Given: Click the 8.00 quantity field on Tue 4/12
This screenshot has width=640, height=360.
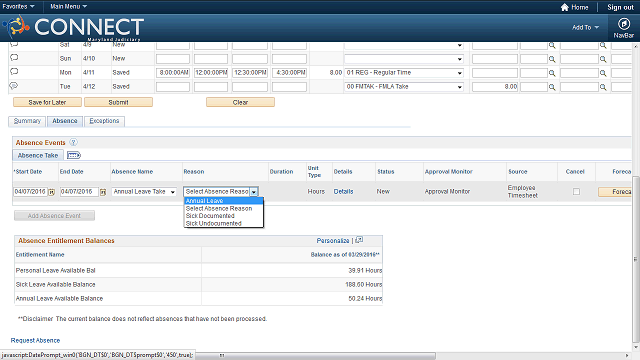Looking at the screenshot, I should click(495, 87).
